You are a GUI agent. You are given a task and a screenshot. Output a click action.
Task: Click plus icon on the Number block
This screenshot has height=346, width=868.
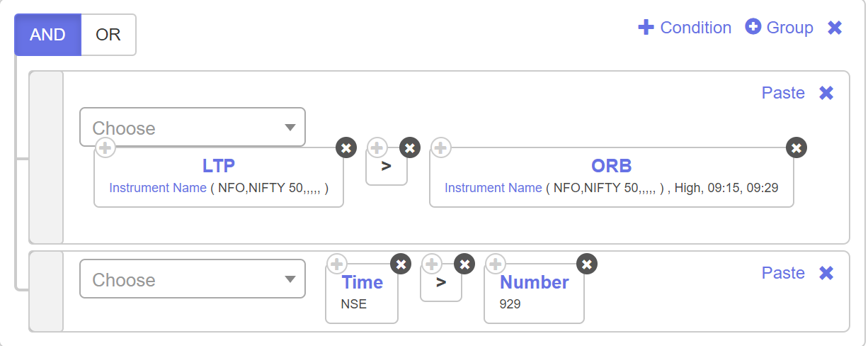coord(496,264)
